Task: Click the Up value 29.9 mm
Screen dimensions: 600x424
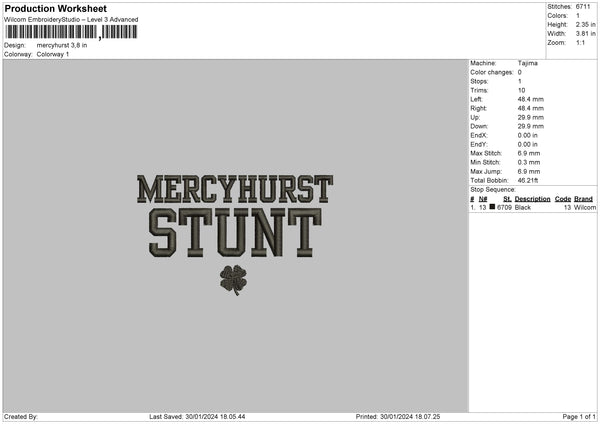Action: [x=531, y=117]
